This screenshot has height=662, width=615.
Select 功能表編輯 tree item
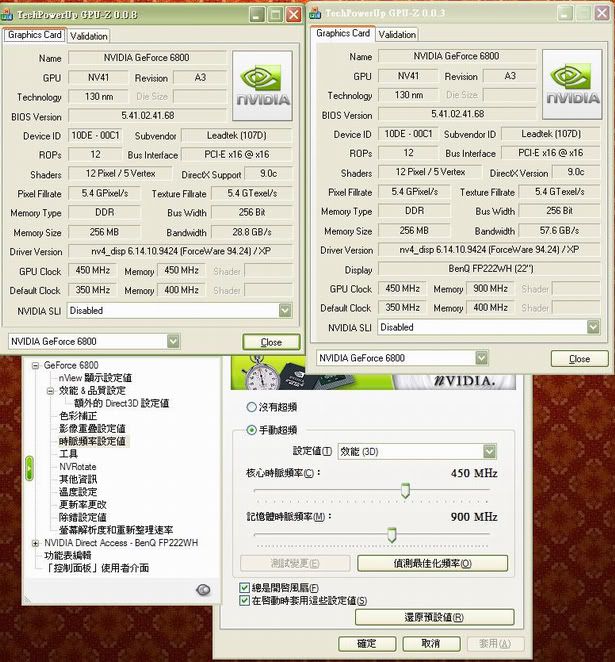68,555
